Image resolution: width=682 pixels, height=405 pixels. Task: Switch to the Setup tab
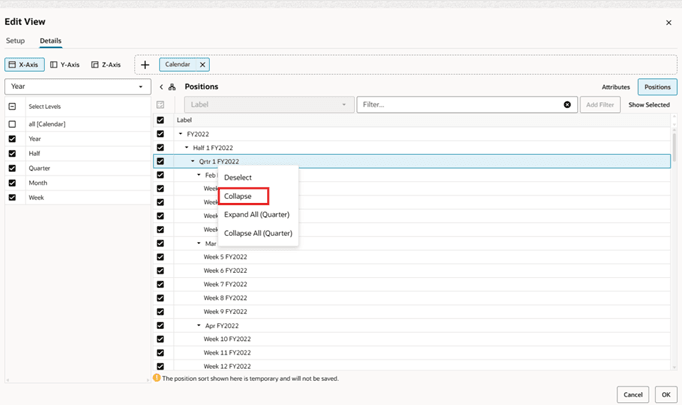click(x=15, y=40)
